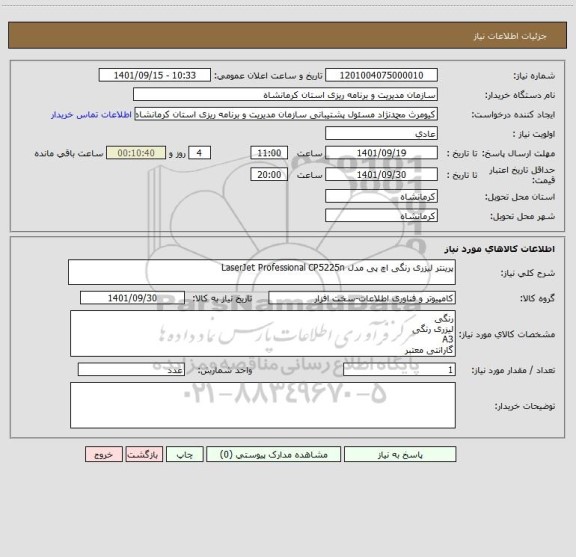
Task: Click the خروج exit button
Action: [x=104, y=454]
